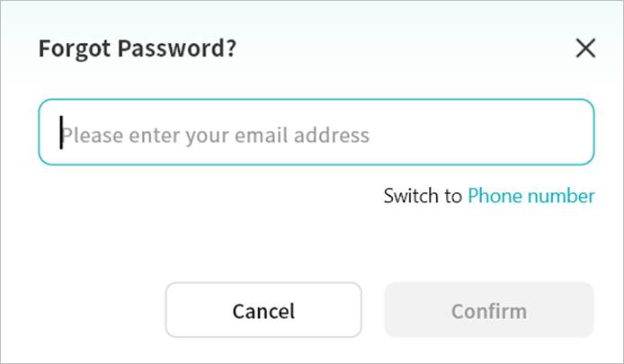Tap the white Cancel button

(x=263, y=311)
